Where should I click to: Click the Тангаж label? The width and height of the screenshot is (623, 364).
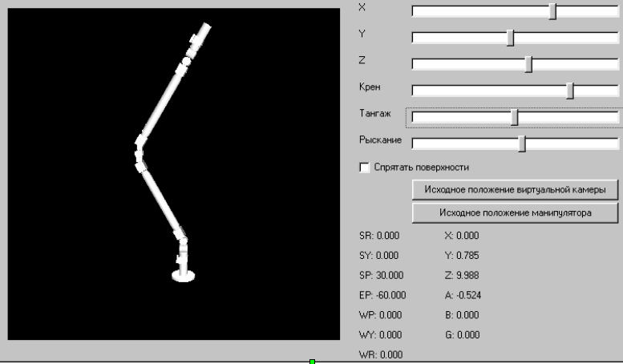pyautogui.click(x=375, y=114)
